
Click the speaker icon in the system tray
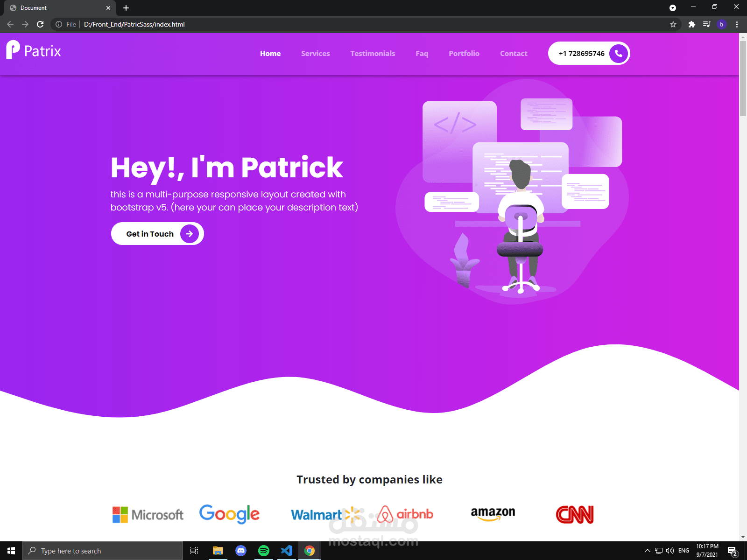coord(670,551)
